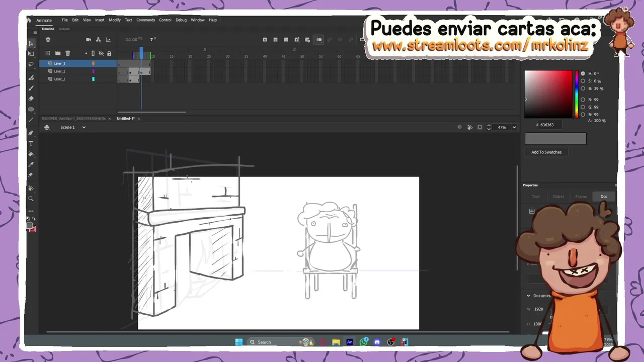Click the Insert Keyframe timeline button
This screenshot has height=362, width=644.
pyautogui.click(x=265, y=40)
